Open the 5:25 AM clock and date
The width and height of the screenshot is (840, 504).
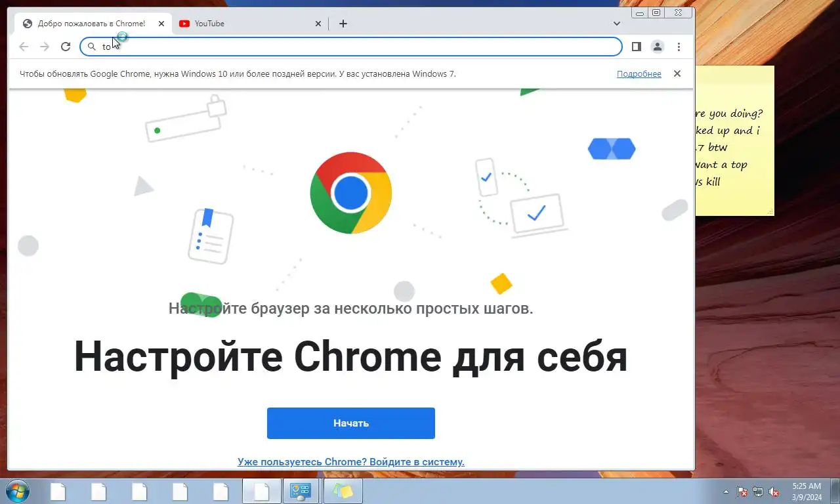pyautogui.click(x=807, y=492)
